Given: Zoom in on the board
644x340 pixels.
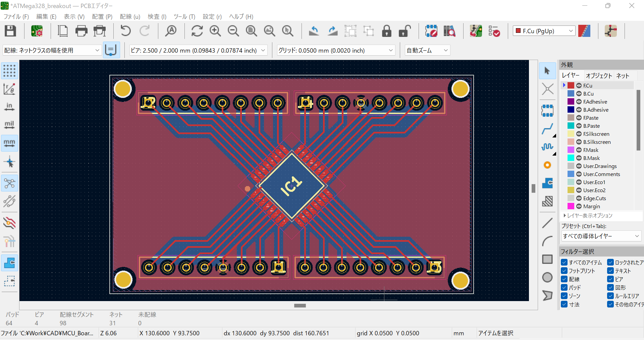Looking at the screenshot, I should [x=215, y=31].
